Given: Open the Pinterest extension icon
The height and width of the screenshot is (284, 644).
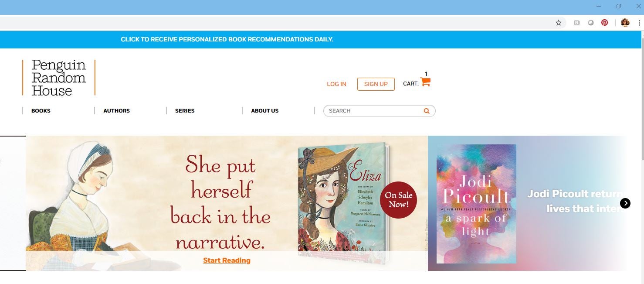Looking at the screenshot, I should tap(604, 23).
